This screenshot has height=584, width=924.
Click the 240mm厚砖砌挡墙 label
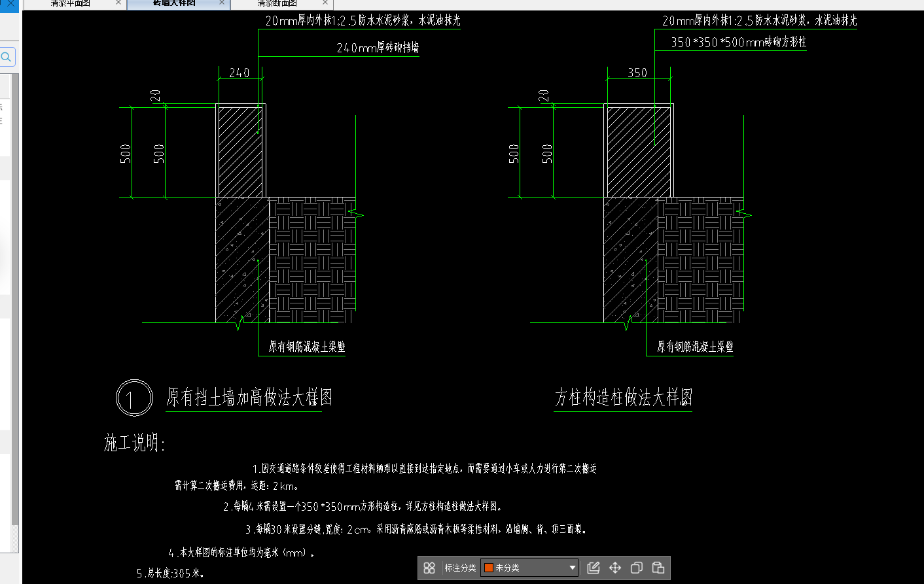pyautogui.click(x=378, y=48)
